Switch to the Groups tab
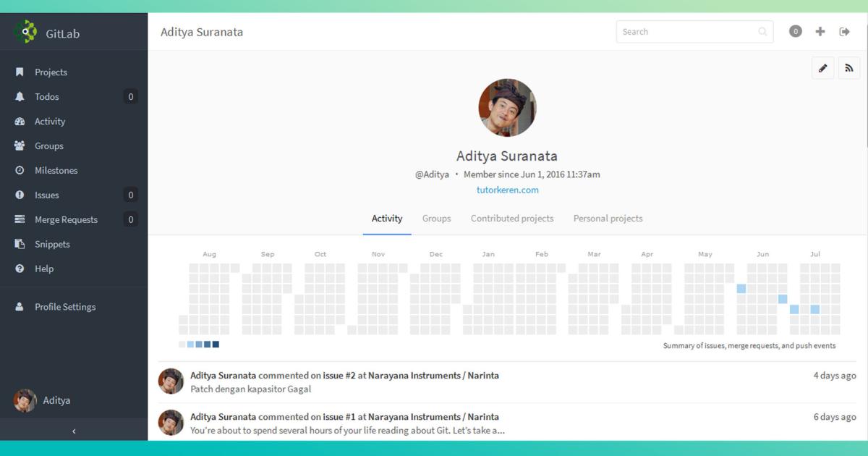Screen dimensions: 868x456 click(436, 219)
